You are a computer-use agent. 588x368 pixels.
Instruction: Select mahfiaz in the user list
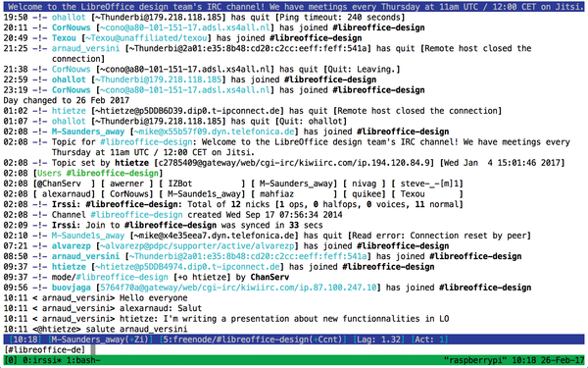[276, 194]
